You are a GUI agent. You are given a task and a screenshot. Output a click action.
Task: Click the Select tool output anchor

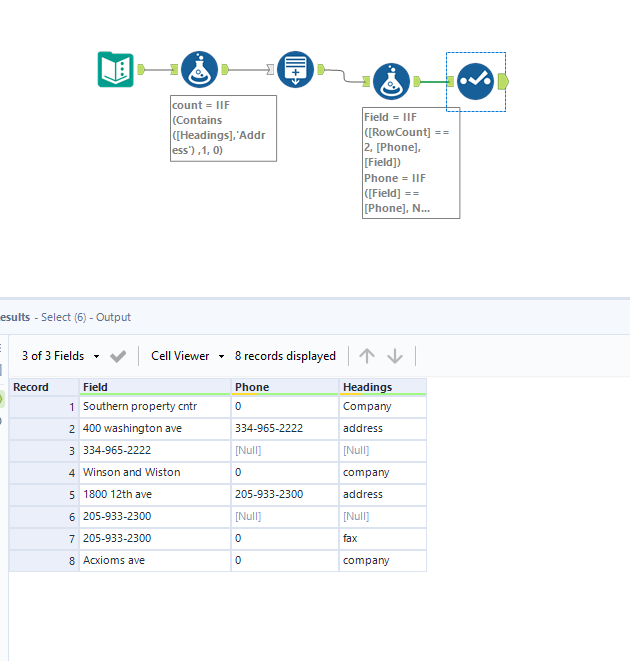pyautogui.click(x=503, y=81)
